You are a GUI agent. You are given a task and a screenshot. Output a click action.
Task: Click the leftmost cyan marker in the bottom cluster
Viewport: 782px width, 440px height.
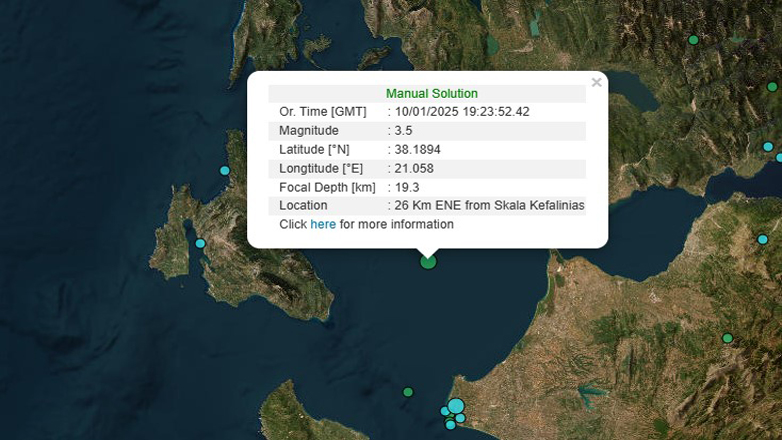[x=445, y=411]
